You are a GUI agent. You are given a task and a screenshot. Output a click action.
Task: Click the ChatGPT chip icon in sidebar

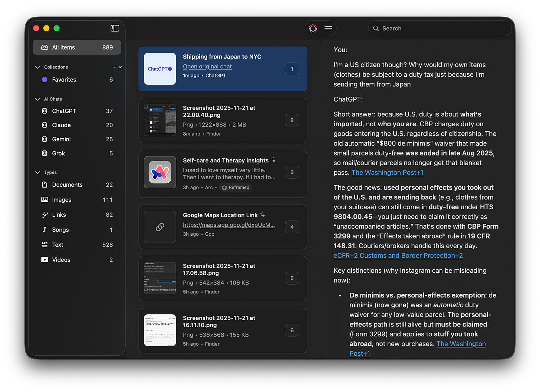(x=45, y=111)
